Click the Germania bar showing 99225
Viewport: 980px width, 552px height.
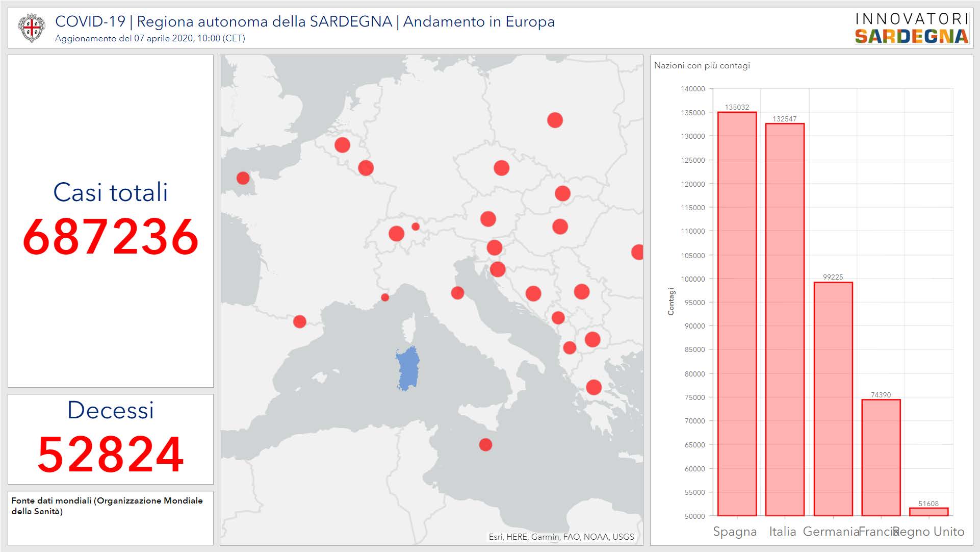(x=833, y=399)
